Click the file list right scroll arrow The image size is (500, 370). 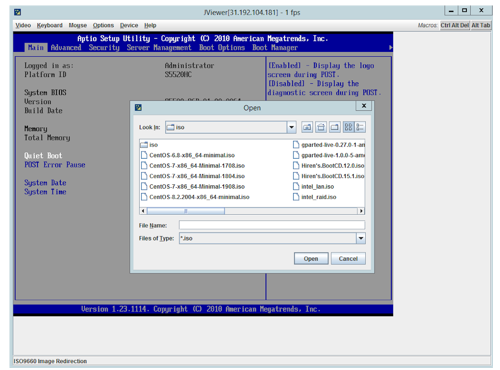click(x=361, y=211)
